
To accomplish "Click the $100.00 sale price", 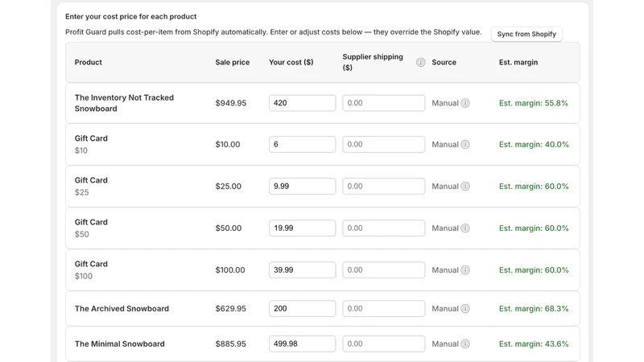I will click(x=230, y=270).
